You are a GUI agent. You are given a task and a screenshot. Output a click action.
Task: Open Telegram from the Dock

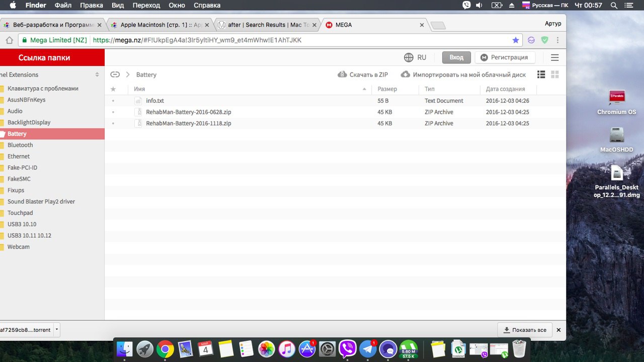coord(368,349)
